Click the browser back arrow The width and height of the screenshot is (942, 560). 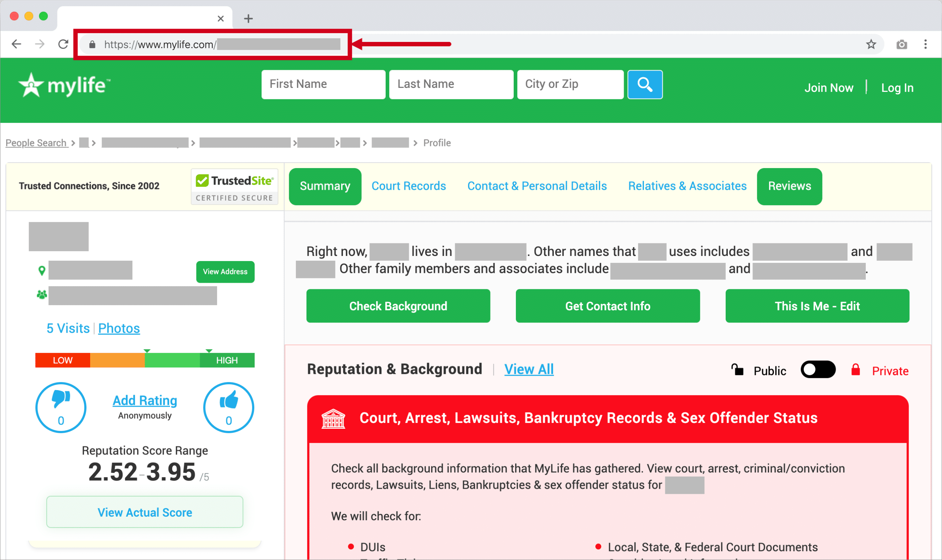16,44
